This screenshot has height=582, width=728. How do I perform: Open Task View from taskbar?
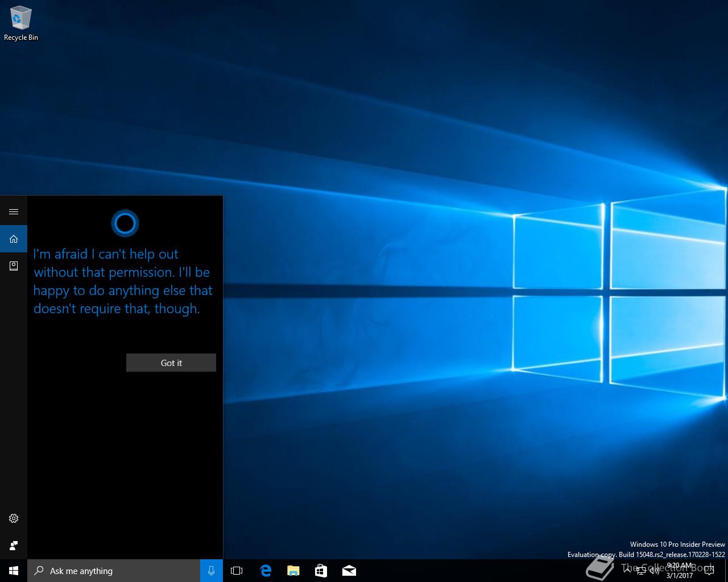[x=237, y=571]
